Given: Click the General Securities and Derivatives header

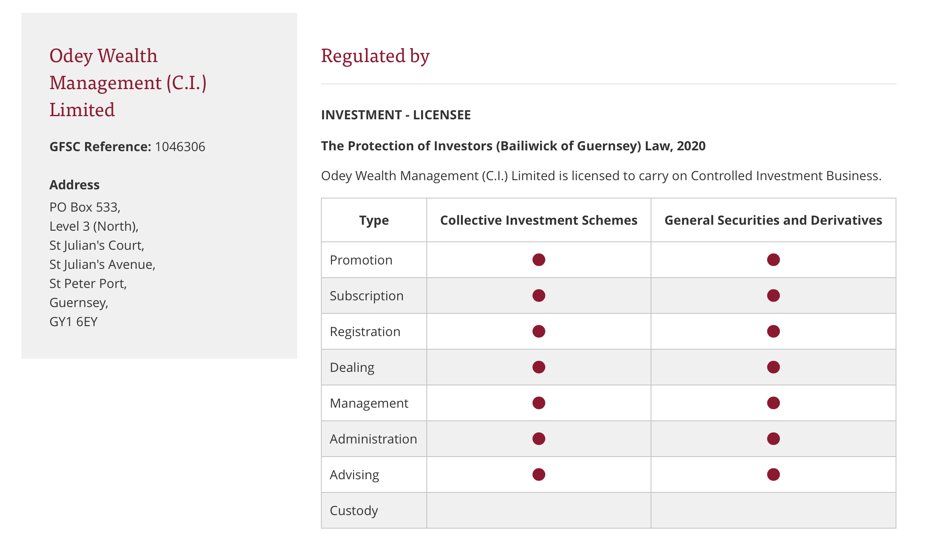Looking at the screenshot, I should pos(773,220).
